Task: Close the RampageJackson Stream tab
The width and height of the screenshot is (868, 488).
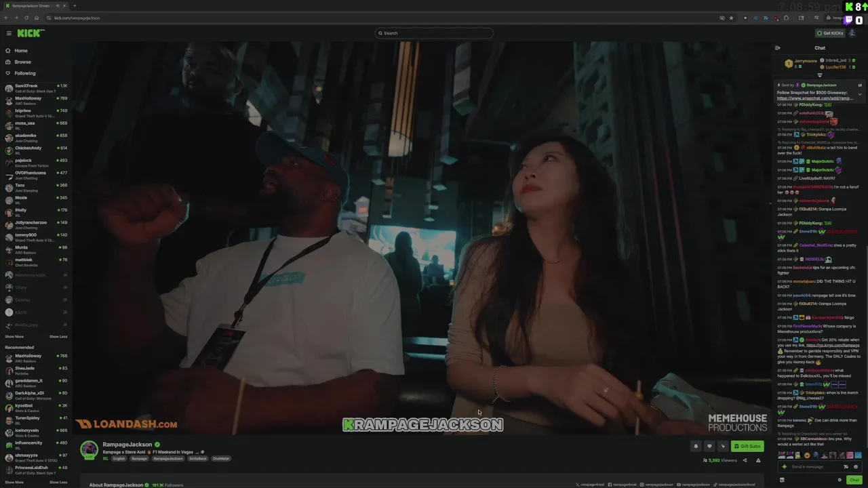Action: pyautogui.click(x=64, y=5)
